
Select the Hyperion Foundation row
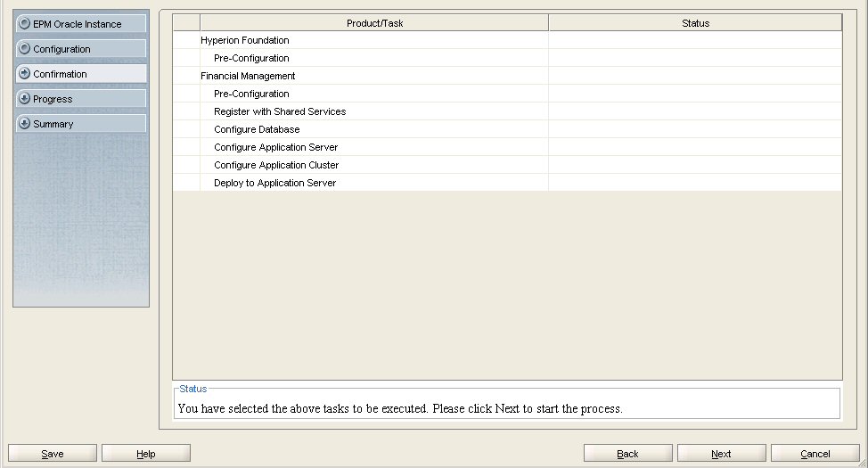pyautogui.click(x=507, y=40)
